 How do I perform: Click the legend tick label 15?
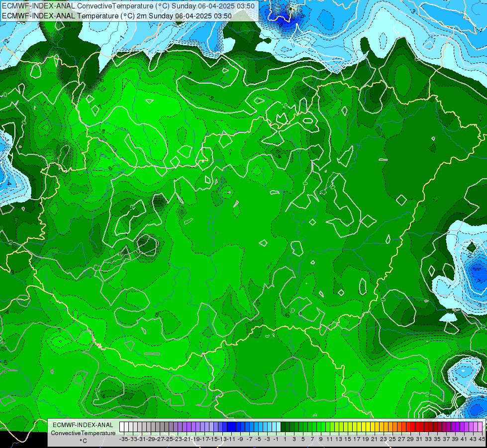coord(348,439)
